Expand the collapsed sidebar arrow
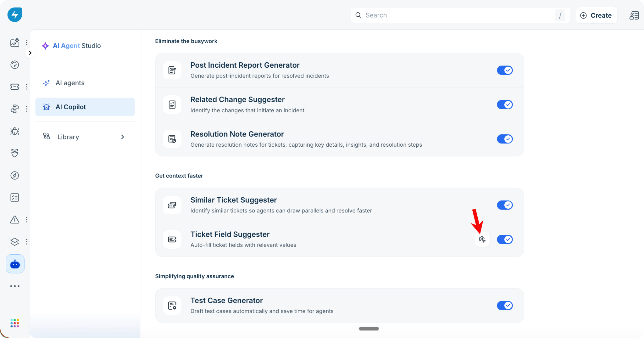Image resolution: width=644 pixels, height=338 pixels. 30,53
